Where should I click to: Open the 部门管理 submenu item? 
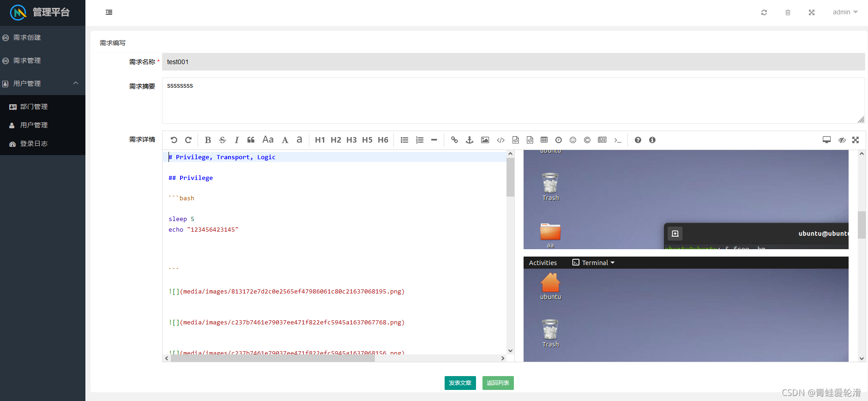coord(42,107)
